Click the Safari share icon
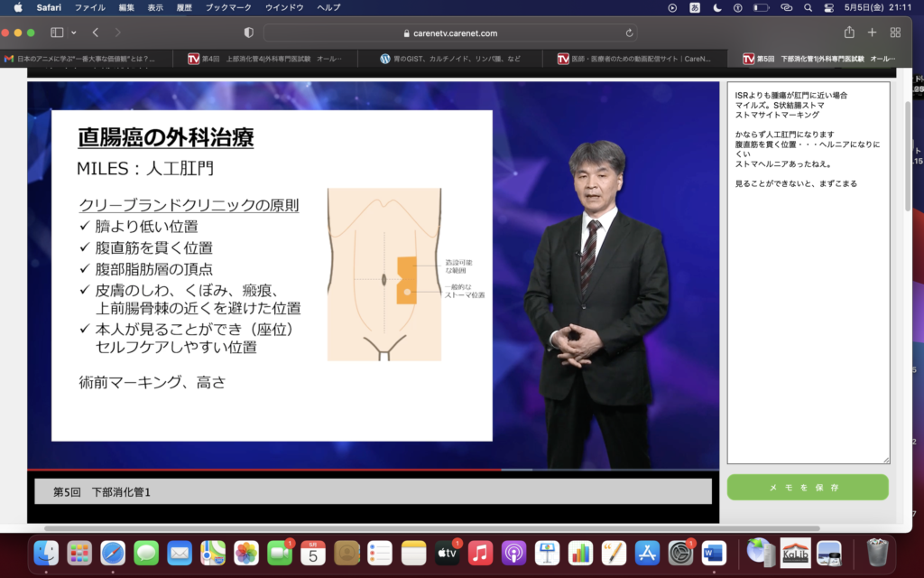Screen dimensions: 924x578 (849, 33)
